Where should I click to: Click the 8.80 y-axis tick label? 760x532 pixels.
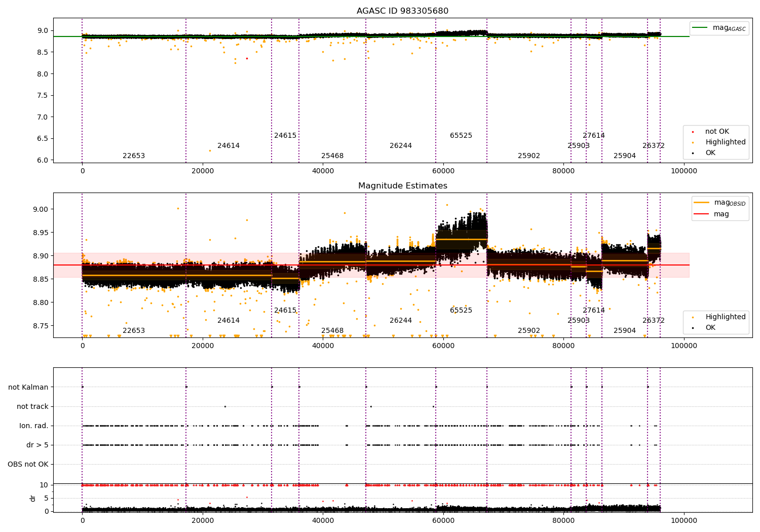[x=41, y=302]
